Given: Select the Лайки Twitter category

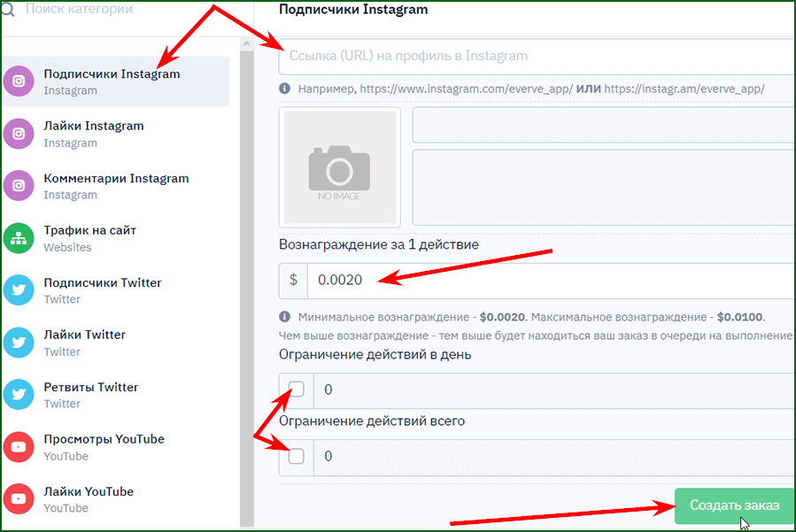Looking at the screenshot, I should point(116,343).
